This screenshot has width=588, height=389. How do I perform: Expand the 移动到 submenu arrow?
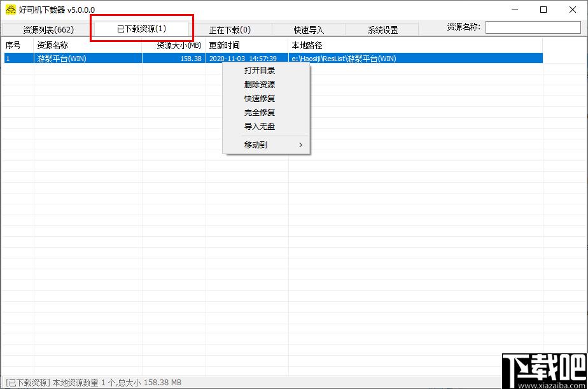point(300,145)
